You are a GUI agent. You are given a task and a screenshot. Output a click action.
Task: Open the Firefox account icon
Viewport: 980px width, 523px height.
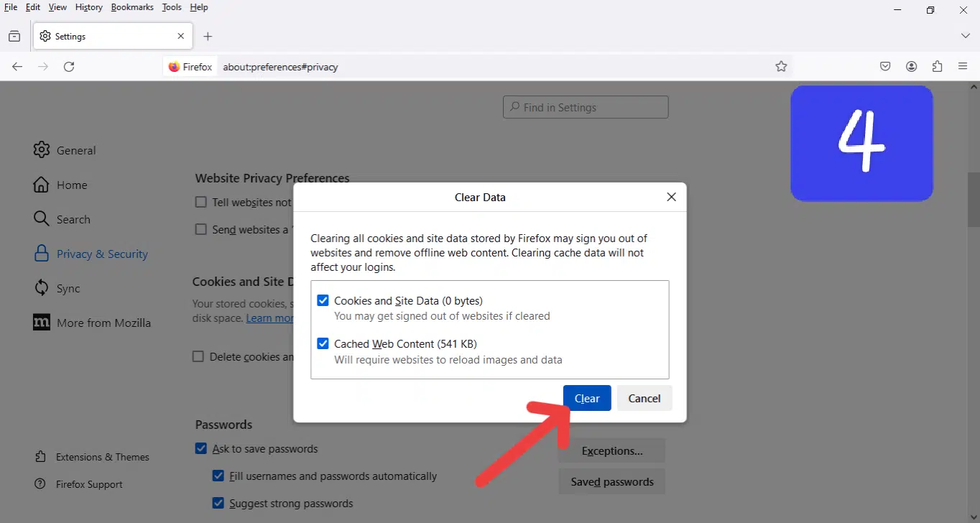click(911, 67)
